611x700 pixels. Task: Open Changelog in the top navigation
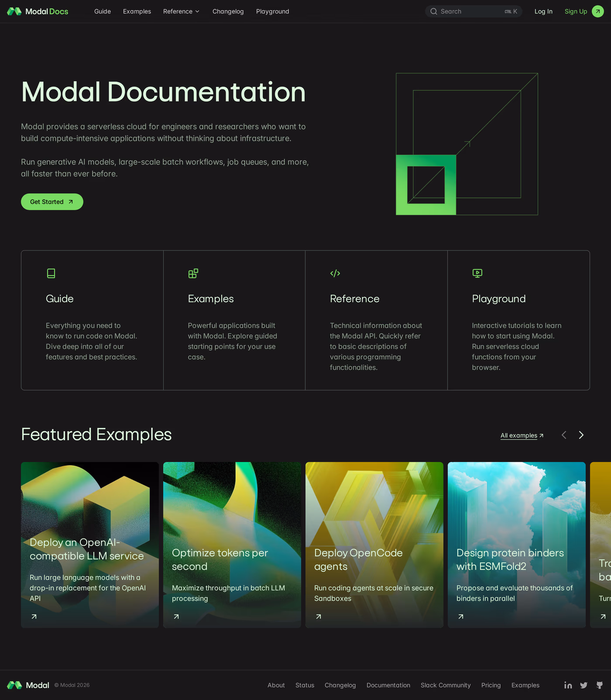(x=228, y=11)
